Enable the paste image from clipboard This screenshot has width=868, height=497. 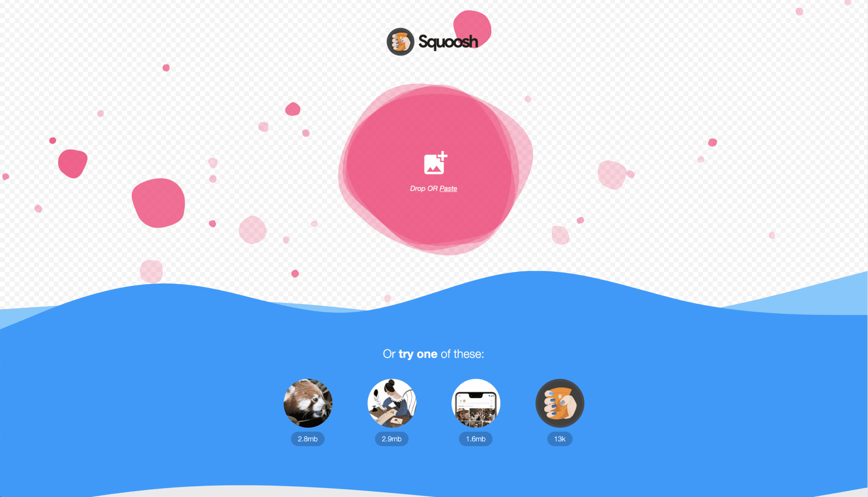[448, 188]
